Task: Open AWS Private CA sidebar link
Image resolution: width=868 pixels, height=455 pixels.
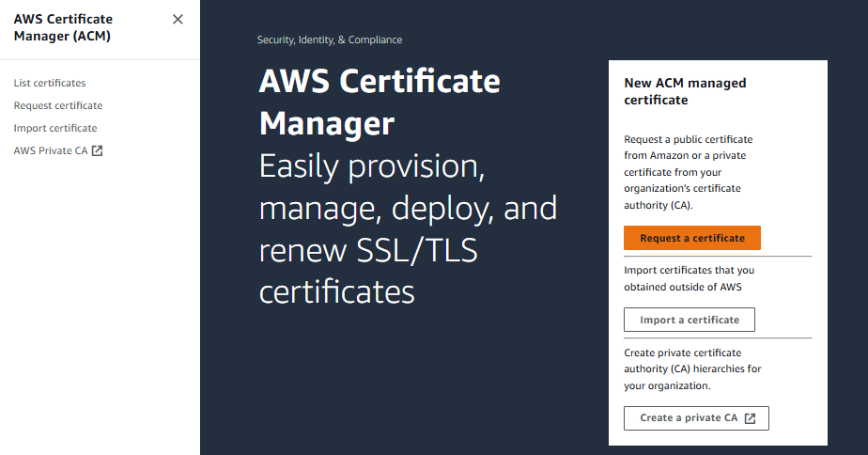Action: click(x=58, y=150)
